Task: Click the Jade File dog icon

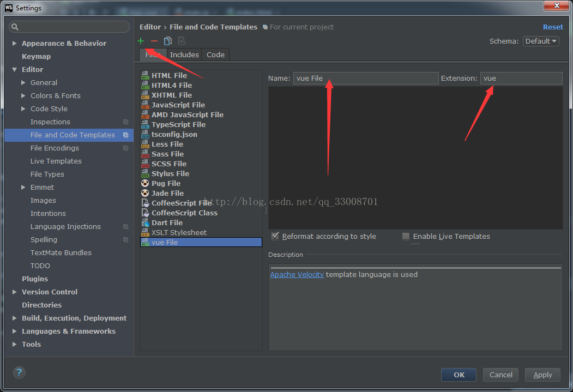Action: 145,193
